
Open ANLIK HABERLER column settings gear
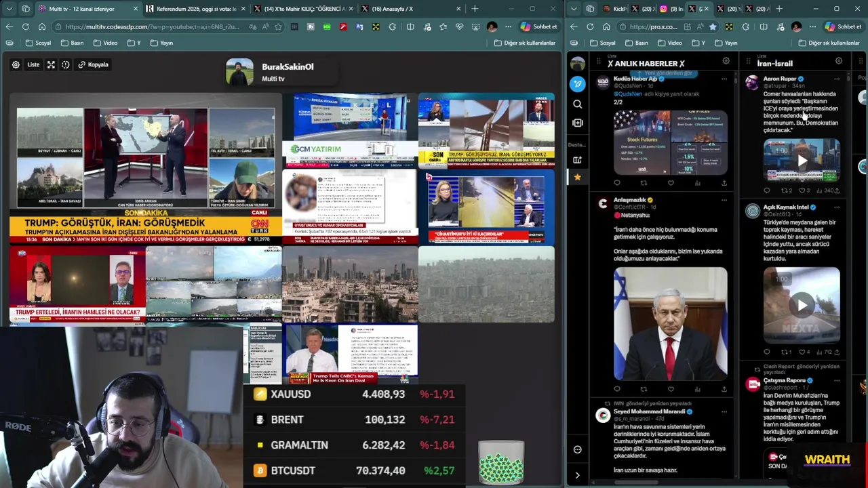tap(726, 61)
